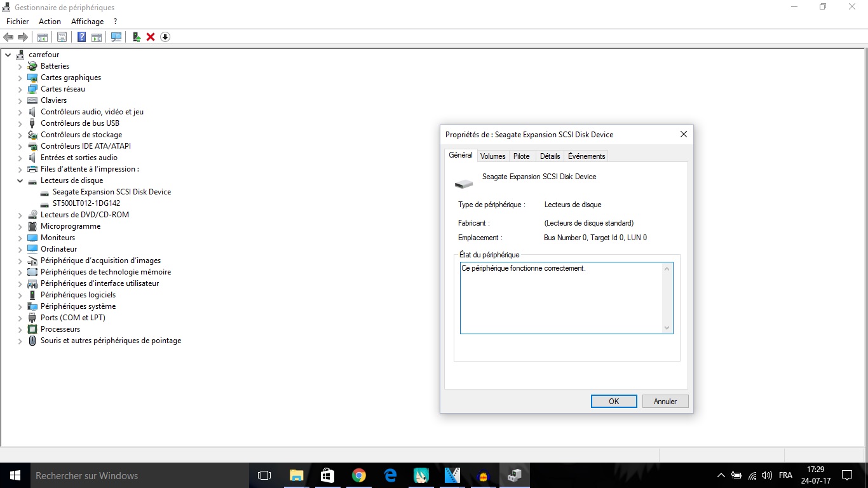Screen dimensions: 868x488
Task: Open the Windows Start menu
Action: click(15, 475)
